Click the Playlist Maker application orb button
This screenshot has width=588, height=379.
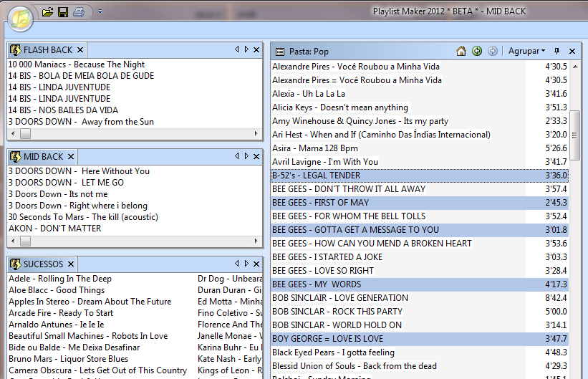tap(20, 19)
